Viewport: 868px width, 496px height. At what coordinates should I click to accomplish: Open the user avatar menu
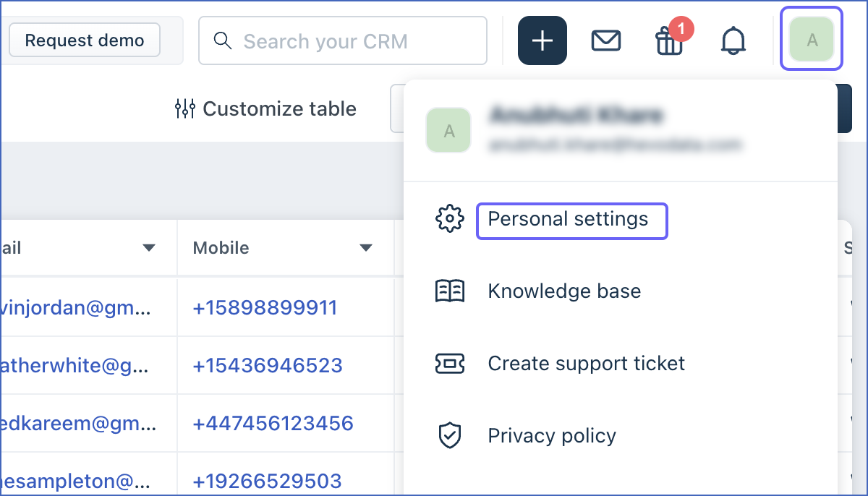(x=811, y=40)
